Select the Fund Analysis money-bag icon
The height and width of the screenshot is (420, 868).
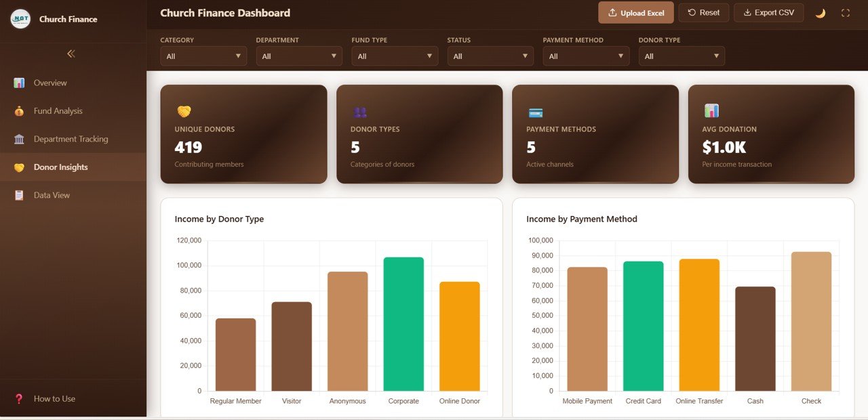(20, 110)
